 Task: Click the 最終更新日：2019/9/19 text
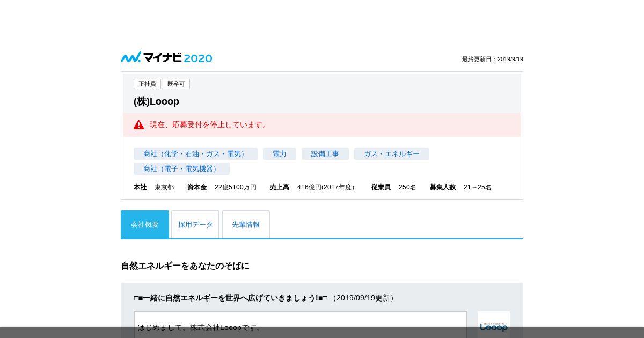click(x=493, y=60)
